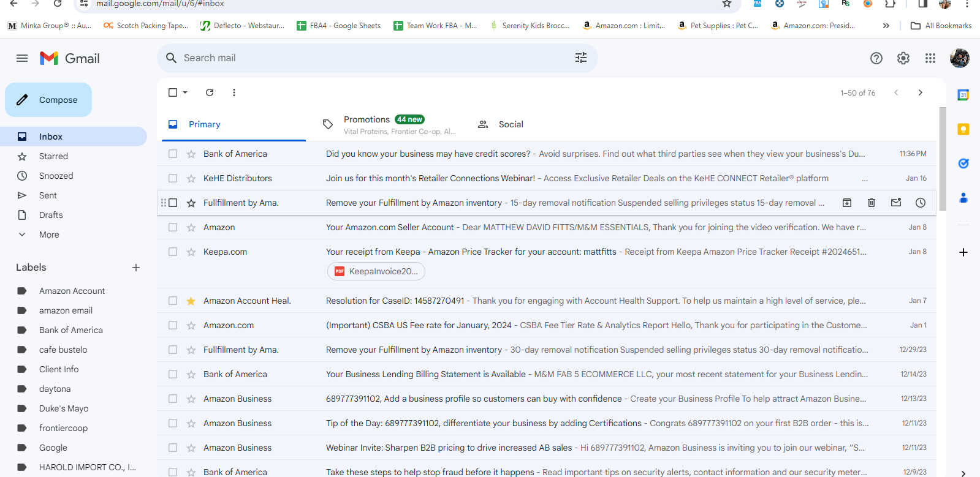This screenshot has width=980, height=477.
Task: Go to the previous page of emails
Action: pyautogui.click(x=896, y=92)
